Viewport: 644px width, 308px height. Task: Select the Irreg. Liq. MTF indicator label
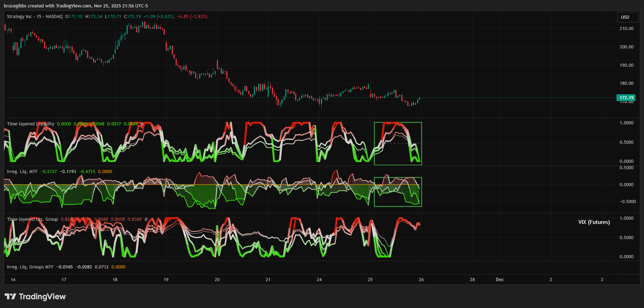pyautogui.click(x=22, y=172)
